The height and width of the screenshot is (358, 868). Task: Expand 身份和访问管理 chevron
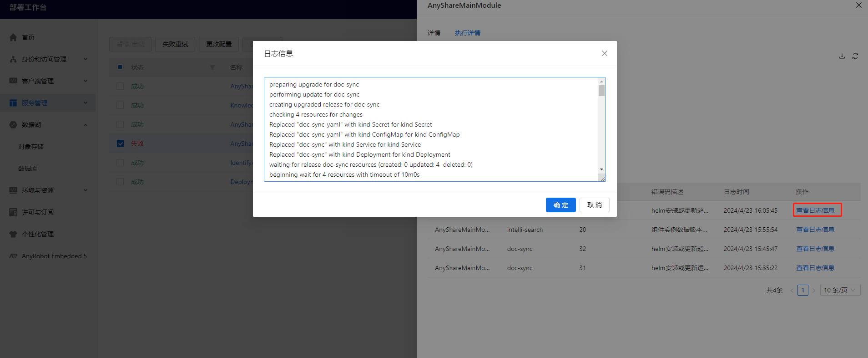(86, 59)
